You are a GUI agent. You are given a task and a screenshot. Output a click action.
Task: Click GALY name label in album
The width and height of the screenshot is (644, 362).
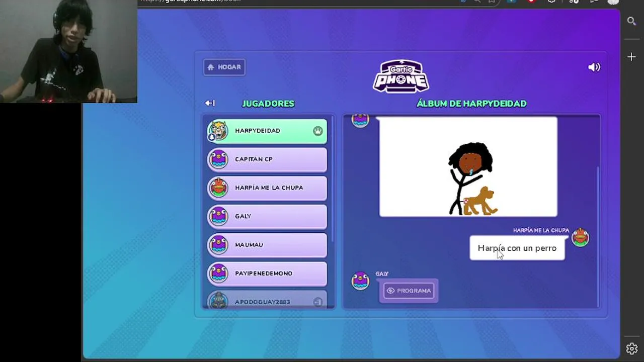pos(382,274)
